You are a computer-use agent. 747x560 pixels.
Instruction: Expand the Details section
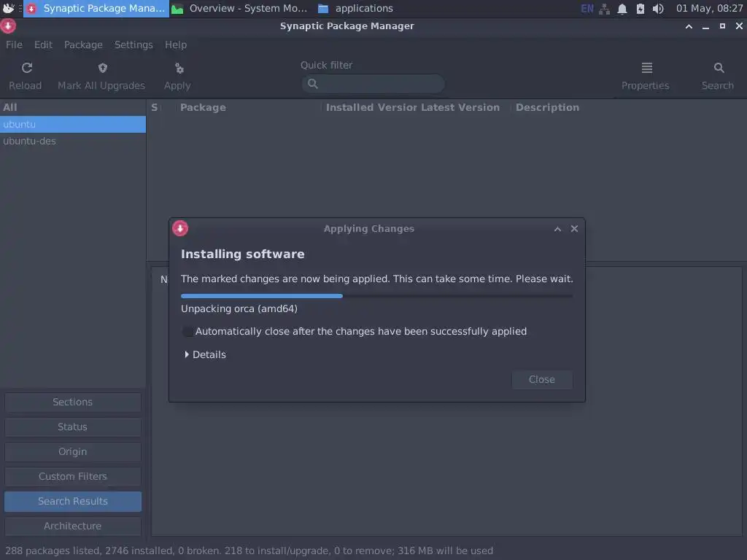click(x=205, y=355)
